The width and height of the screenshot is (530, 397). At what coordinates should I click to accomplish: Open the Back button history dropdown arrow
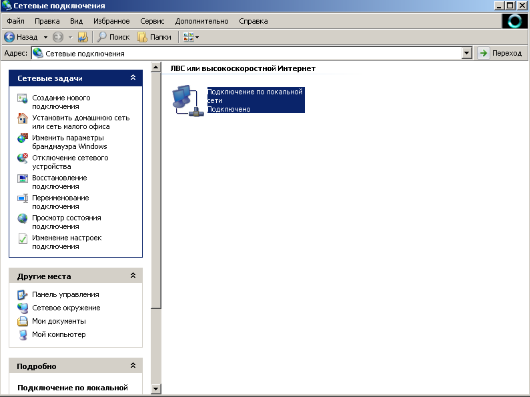[x=45, y=37]
